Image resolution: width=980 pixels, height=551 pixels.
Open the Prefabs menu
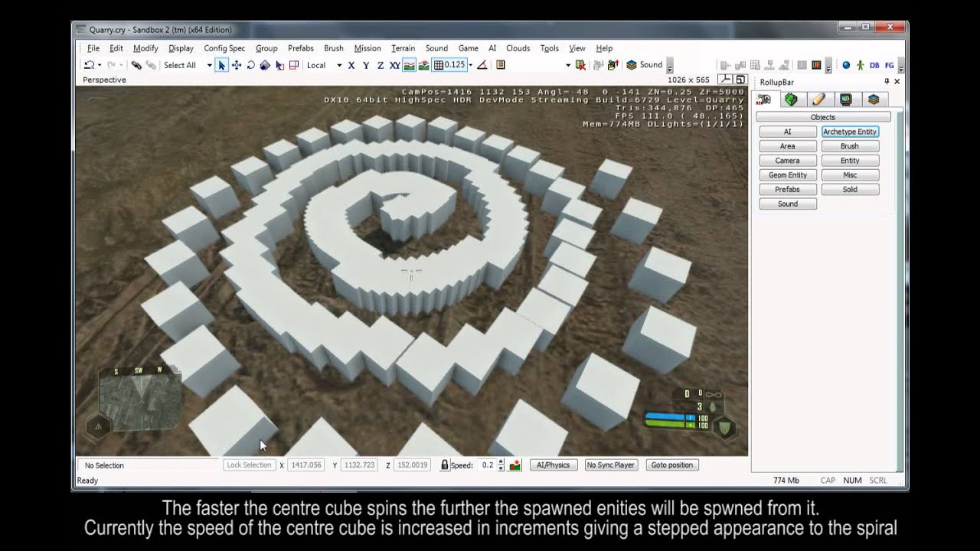[x=301, y=48]
